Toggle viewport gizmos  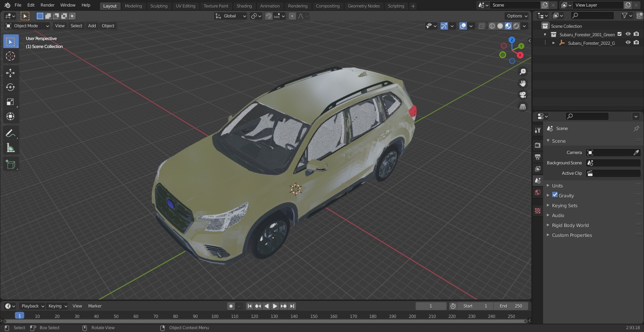(444, 26)
